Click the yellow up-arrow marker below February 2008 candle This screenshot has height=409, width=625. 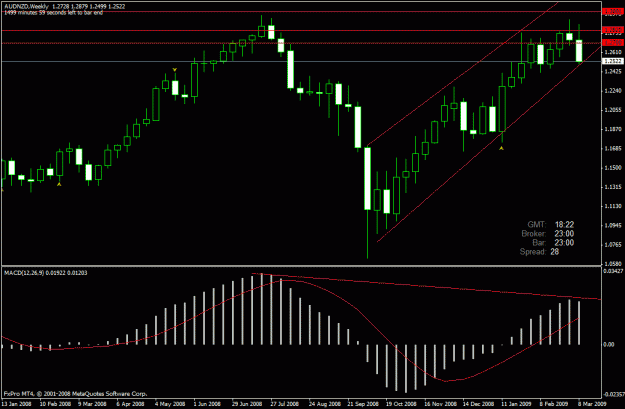[x=59, y=184]
